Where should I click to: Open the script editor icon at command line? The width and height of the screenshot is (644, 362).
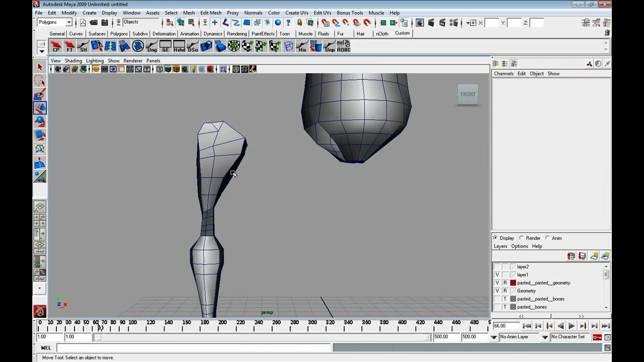607,348
